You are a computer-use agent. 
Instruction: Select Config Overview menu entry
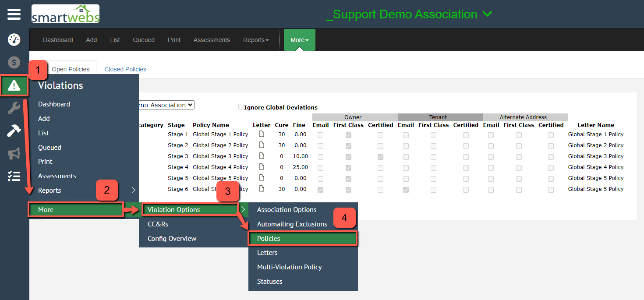[172, 239]
